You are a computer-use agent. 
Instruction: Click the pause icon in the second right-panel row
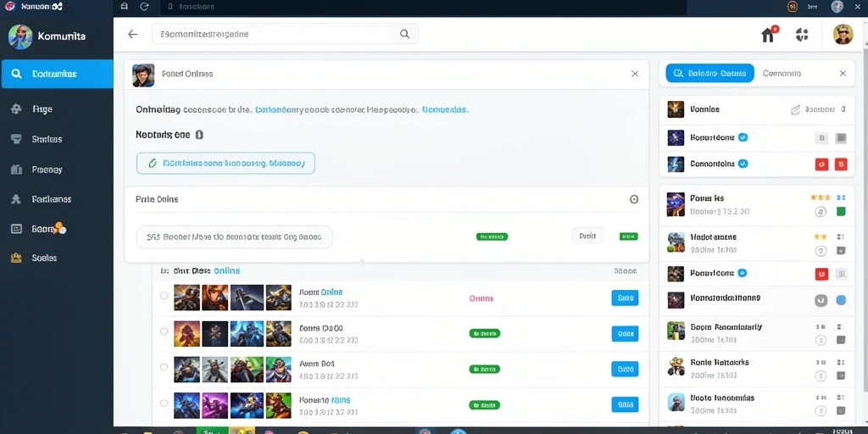[821, 138]
